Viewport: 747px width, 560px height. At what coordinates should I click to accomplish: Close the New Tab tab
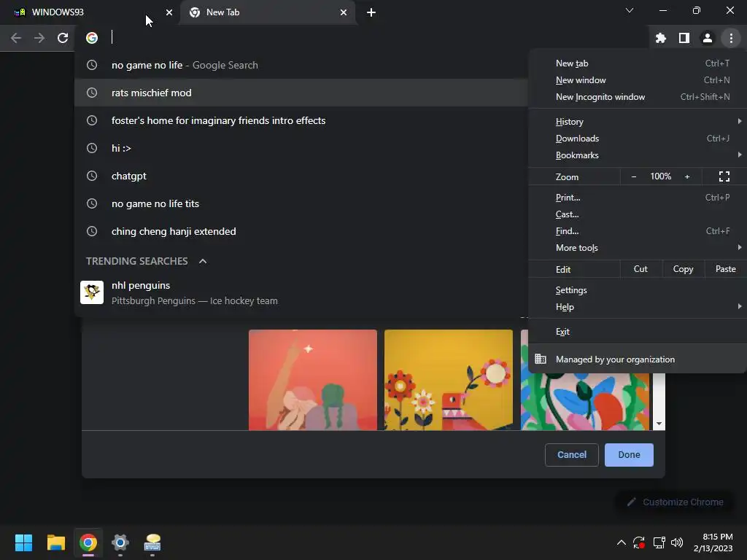coord(344,12)
